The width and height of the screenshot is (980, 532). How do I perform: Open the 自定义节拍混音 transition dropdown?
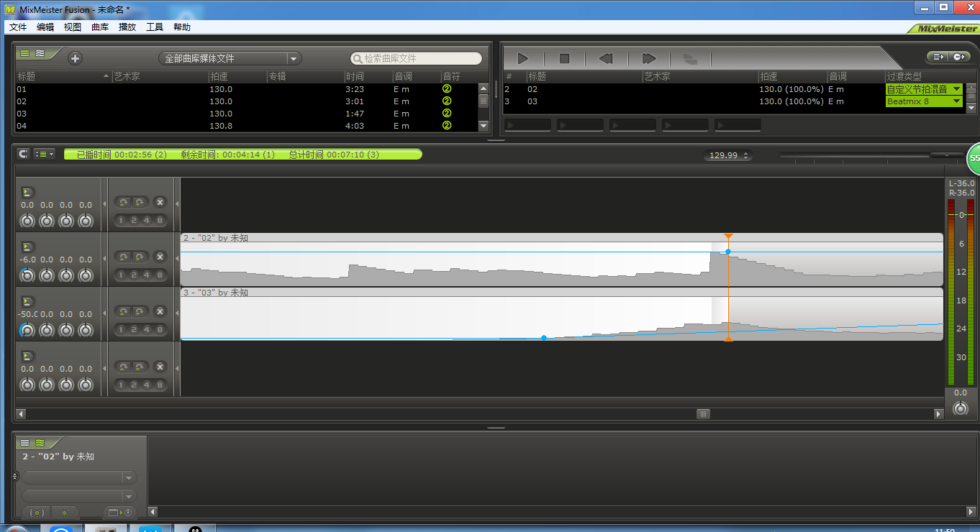(924, 89)
